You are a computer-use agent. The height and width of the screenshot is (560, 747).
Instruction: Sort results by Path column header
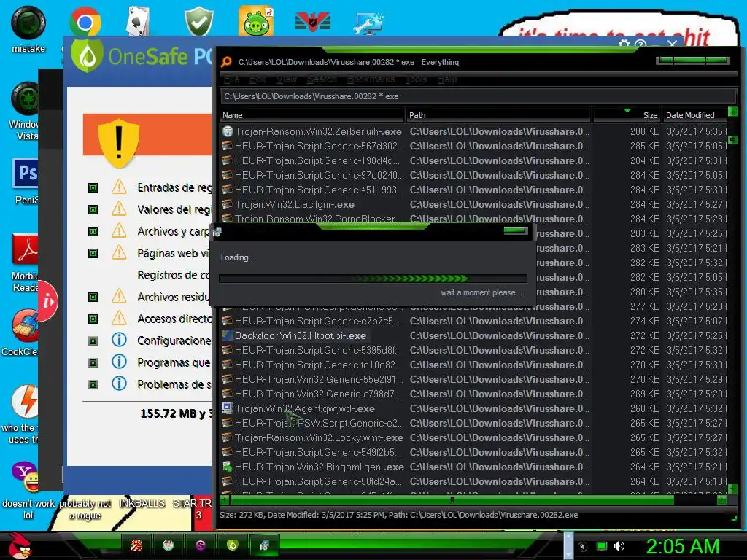click(x=498, y=114)
